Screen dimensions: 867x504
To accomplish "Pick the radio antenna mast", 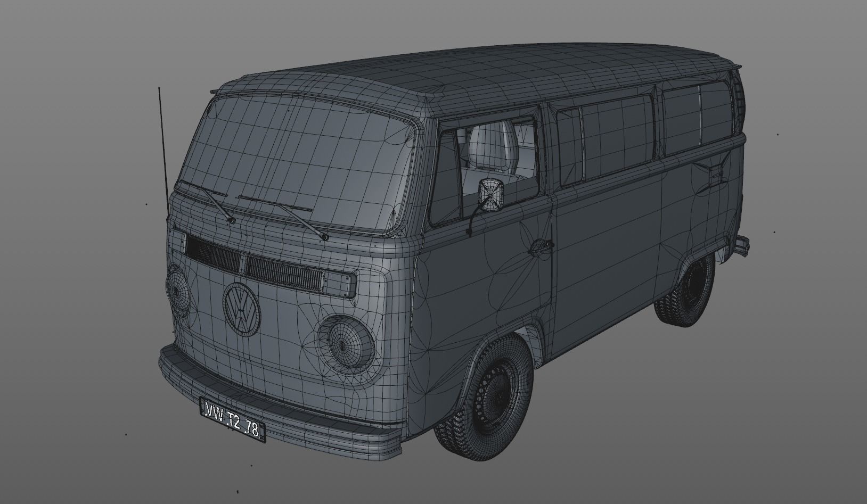I will (163, 152).
